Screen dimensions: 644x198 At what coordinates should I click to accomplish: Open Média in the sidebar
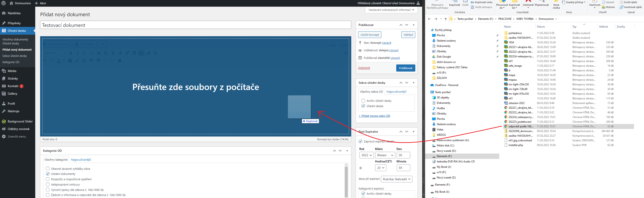tap(12, 71)
